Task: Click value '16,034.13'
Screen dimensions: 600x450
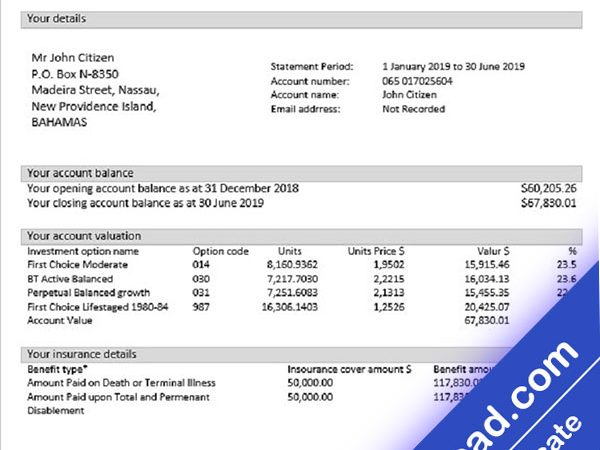Action: [487, 279]
